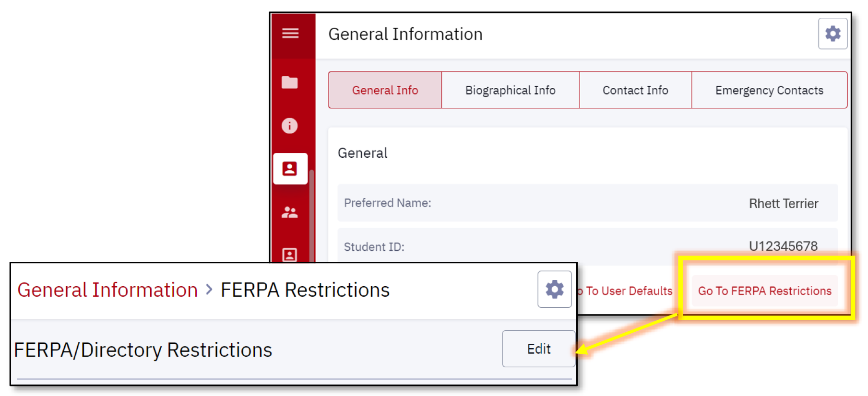The width and height of the screenshot is (868, 396).
Task: Click the Preferred Name value Rhett Terrier
Action: pos(784,203)
